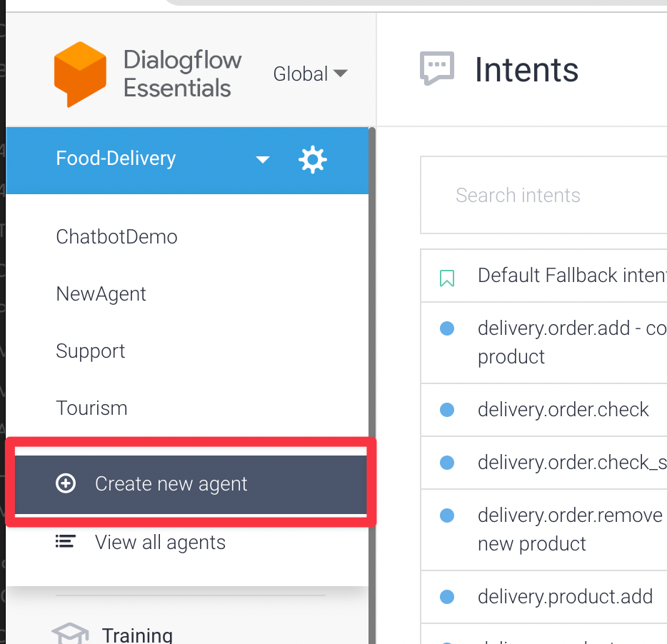Click Create new agent
The width and height of the screenshot is (667, 644).
[x=171, y=484]
